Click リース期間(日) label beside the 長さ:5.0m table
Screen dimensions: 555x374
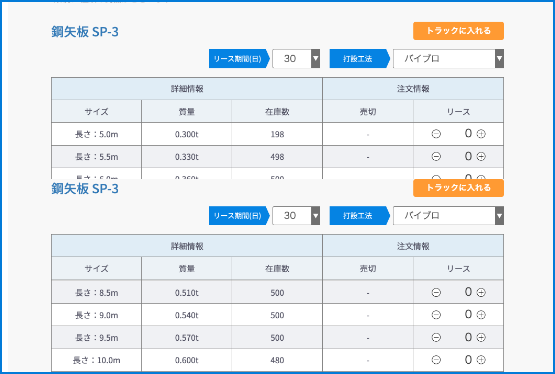pos(238,58)
